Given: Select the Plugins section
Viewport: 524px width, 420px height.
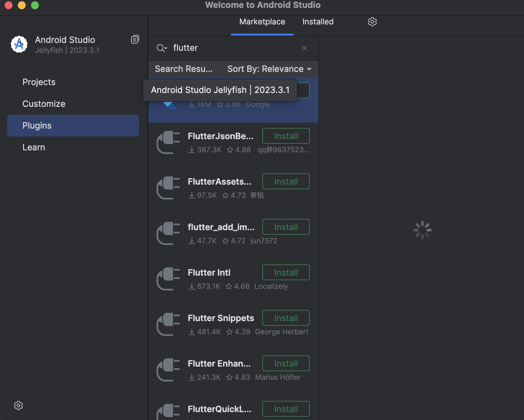Looking at the screenshot, I should tap(73, 126).
